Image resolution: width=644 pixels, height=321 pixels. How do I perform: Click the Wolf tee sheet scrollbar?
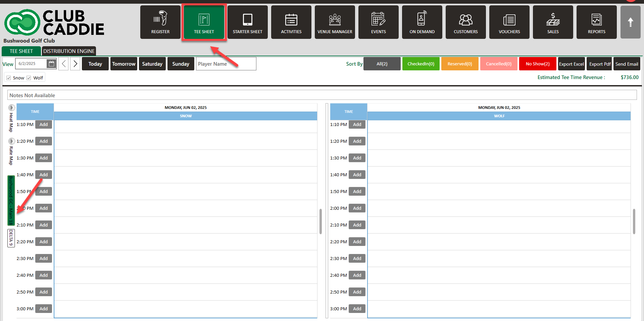coord(634,221)
